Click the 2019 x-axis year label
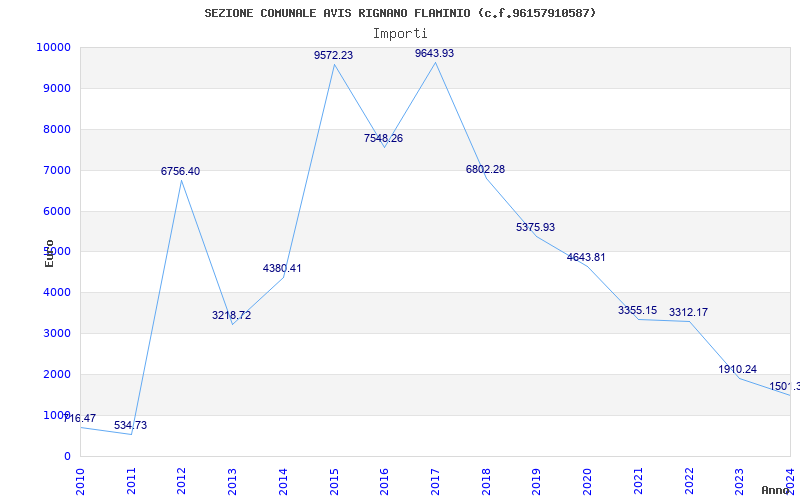Screen dimensions: 800x500 536,482
